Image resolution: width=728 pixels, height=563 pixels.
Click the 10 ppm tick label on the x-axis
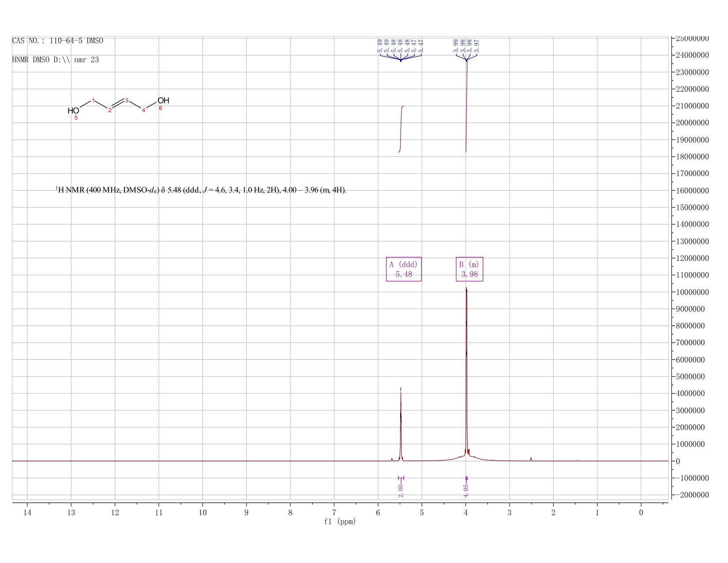pos(203,512)
